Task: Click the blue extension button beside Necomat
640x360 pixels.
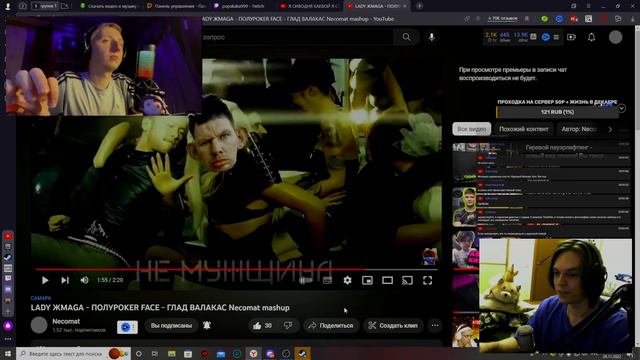Action: click(x=127, y=327)
